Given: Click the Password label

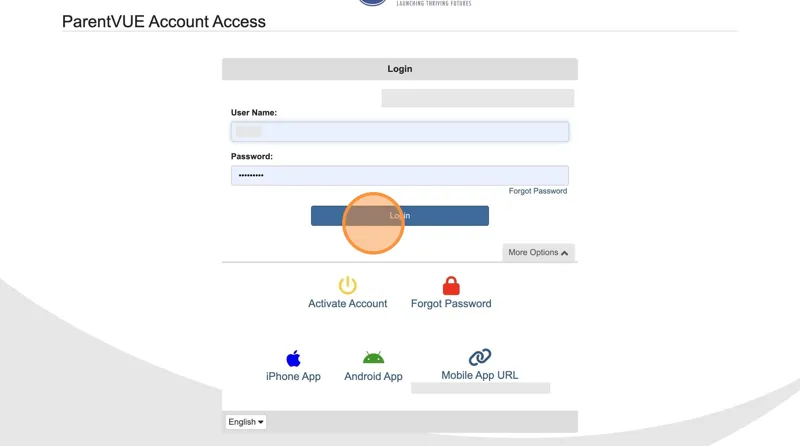Looking at the screenshot, I should [x=252, y=157].
